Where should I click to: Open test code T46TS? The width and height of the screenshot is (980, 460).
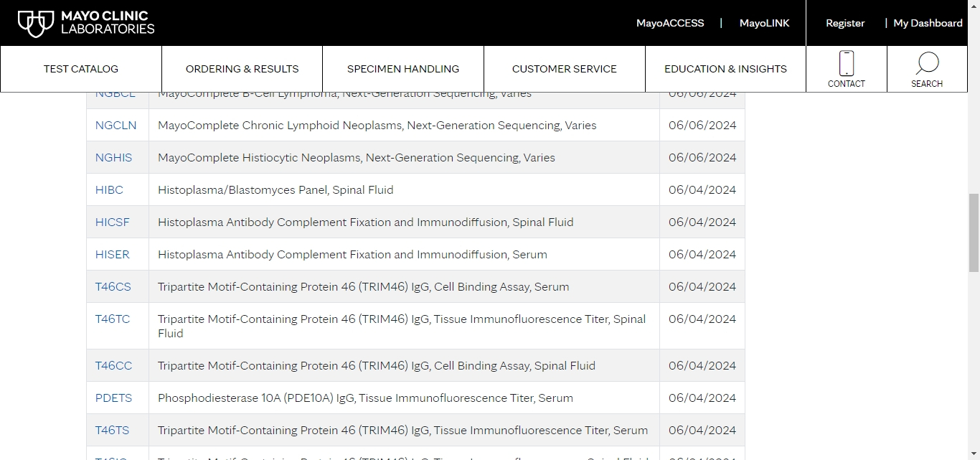[x=113, y=431]
